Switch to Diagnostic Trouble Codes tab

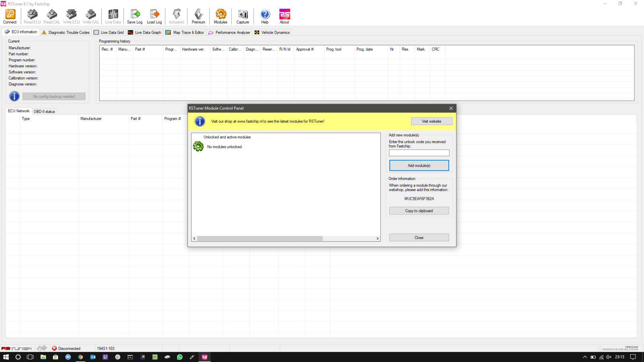coord(66,33)
